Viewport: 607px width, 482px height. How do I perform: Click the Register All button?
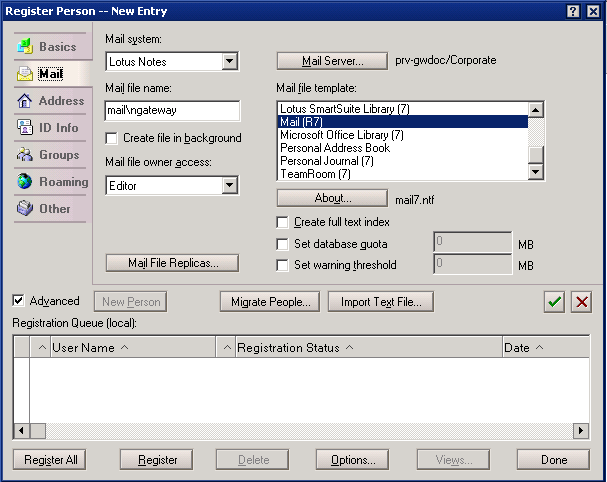[50, 460]
